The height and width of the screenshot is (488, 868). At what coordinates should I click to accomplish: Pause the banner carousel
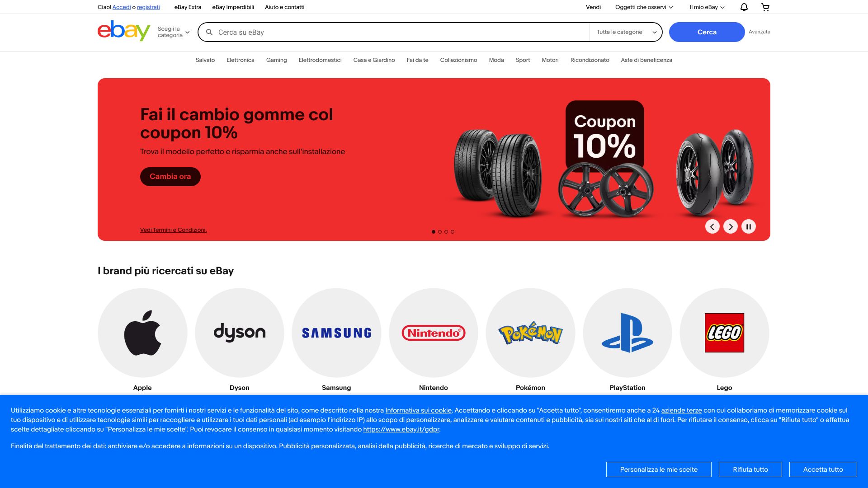(x=749, y=226)
